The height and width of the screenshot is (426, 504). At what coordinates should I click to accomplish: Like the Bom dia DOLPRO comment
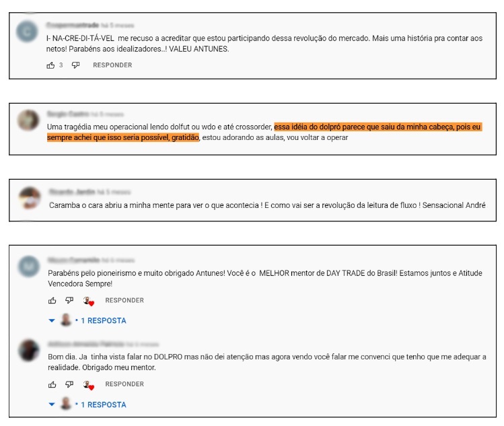pyautogui.click(x=52, y=384)
